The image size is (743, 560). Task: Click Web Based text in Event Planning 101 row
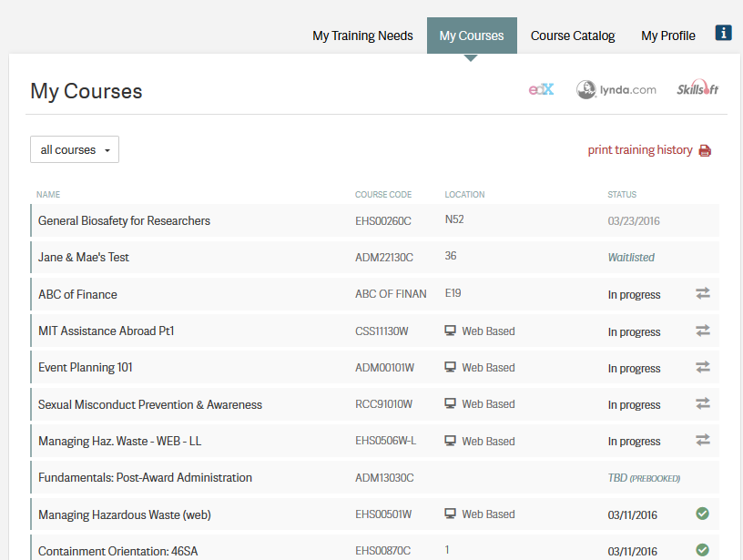pyautogui.click(x=489, y=367)
